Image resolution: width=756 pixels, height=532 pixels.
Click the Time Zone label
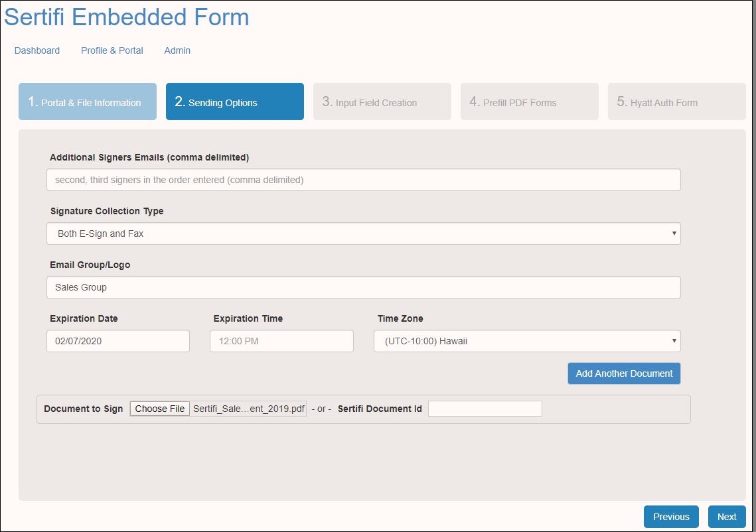(x=400, y=318)
